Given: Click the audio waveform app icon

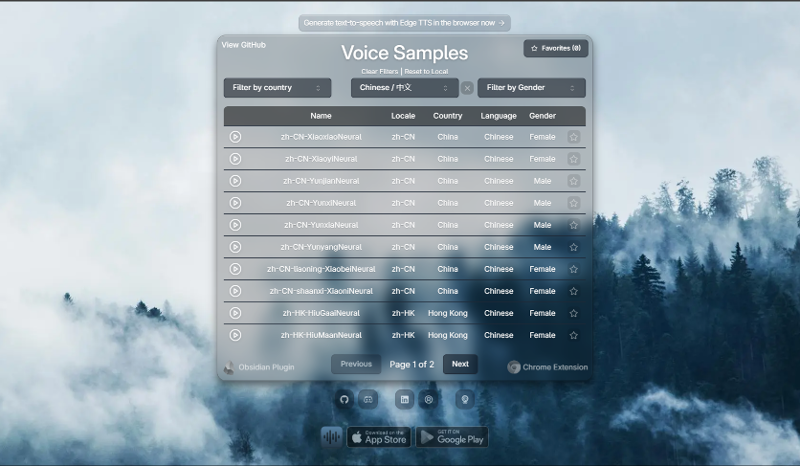Looking at the screenshot, I should (331, 437).
